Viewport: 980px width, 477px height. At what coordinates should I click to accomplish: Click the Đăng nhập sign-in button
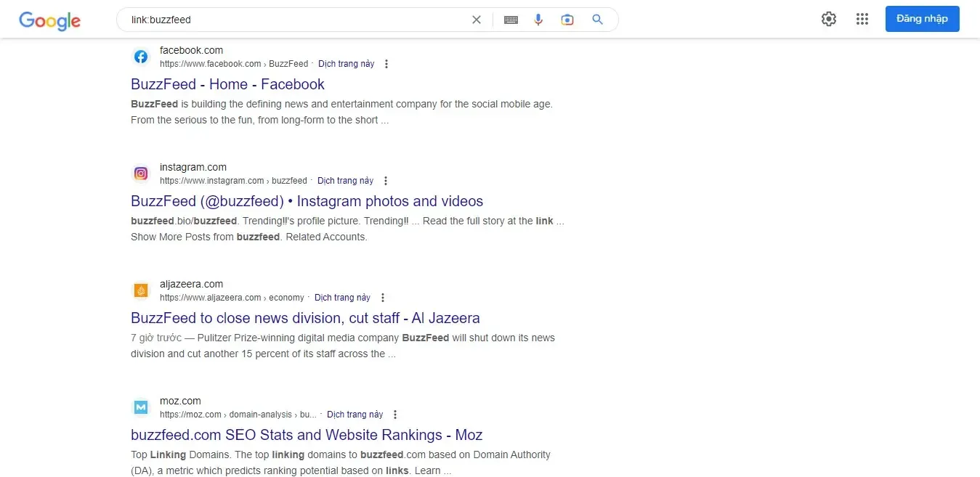click(x=922, y=19)
